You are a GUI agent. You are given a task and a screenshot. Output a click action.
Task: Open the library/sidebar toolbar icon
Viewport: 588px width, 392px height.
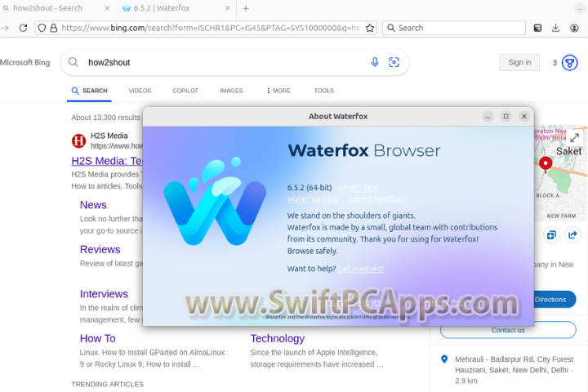(x=537, y=28)
